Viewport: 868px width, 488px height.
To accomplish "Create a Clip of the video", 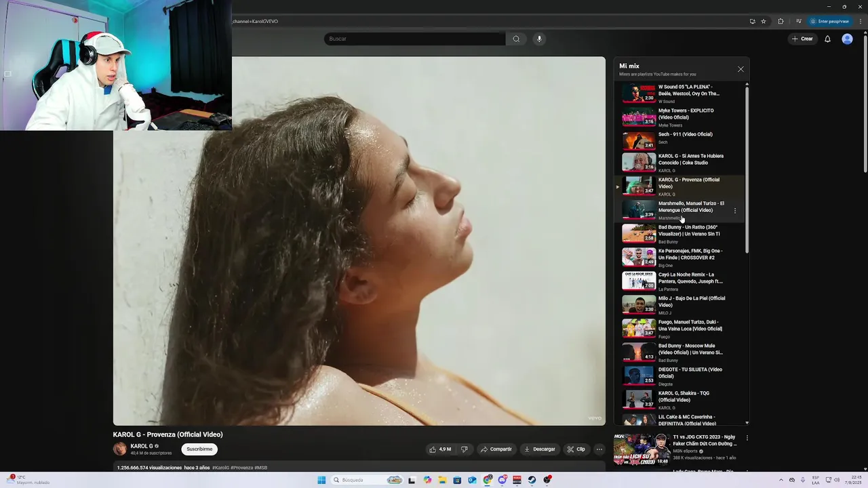I will point(576,449).
